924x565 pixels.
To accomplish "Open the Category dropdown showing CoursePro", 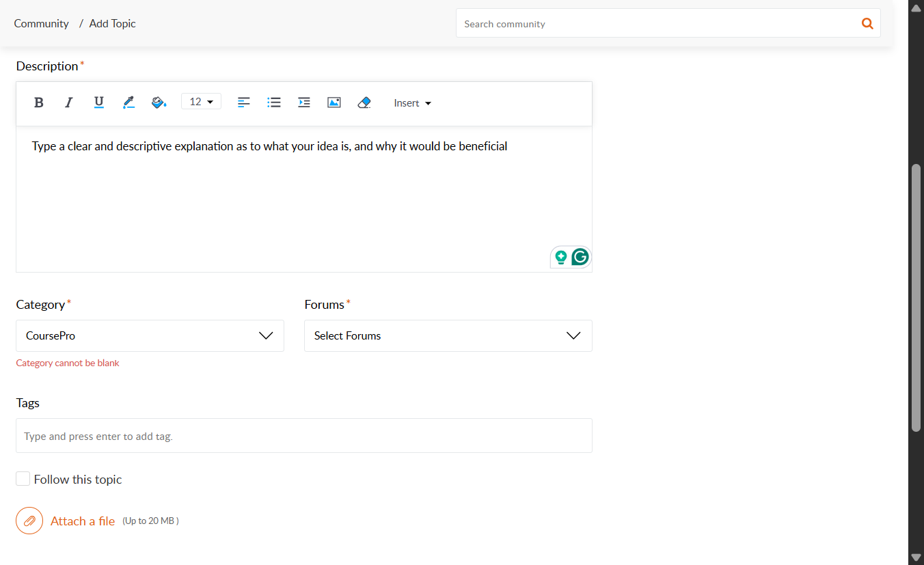I will pos(150,335).
